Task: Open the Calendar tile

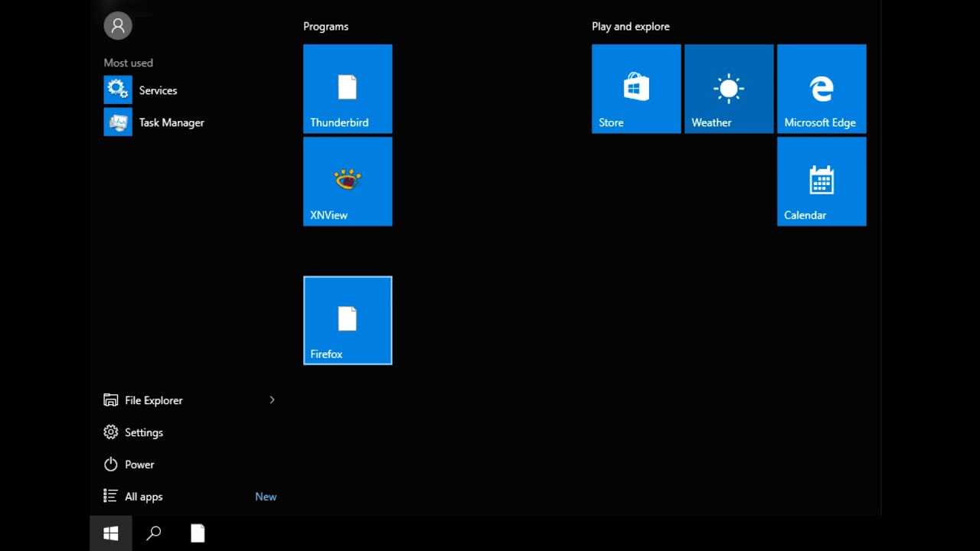Action: coord(822,181)
